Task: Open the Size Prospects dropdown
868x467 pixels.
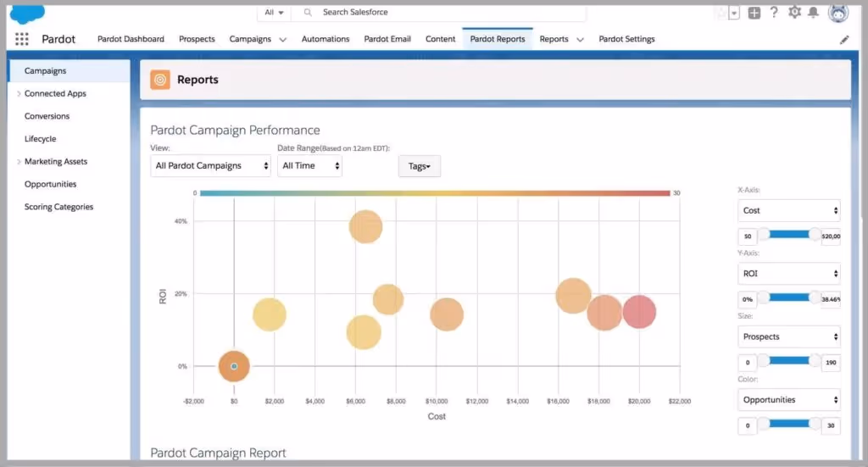Action: pyautogui.click(x=789, y=336)
